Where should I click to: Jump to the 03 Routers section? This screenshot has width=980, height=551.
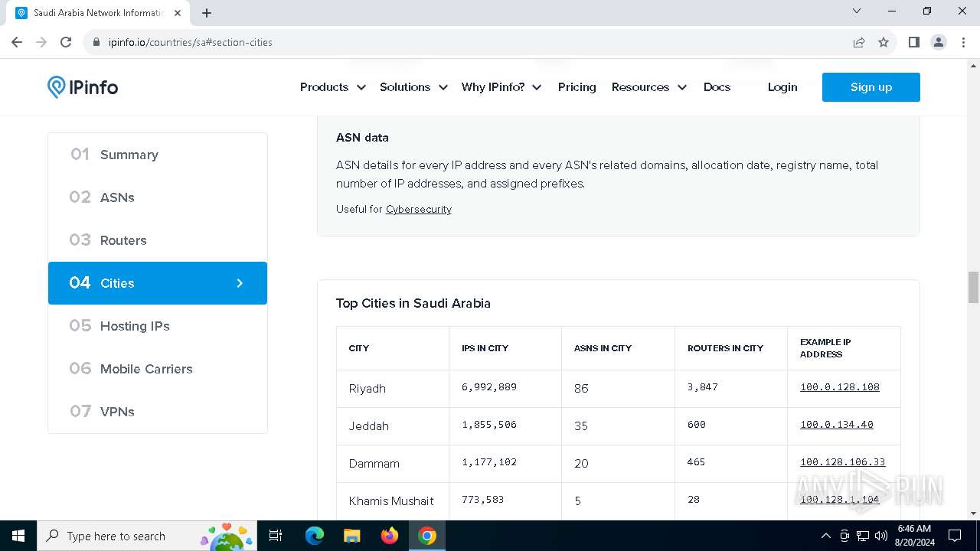(158, 240)
